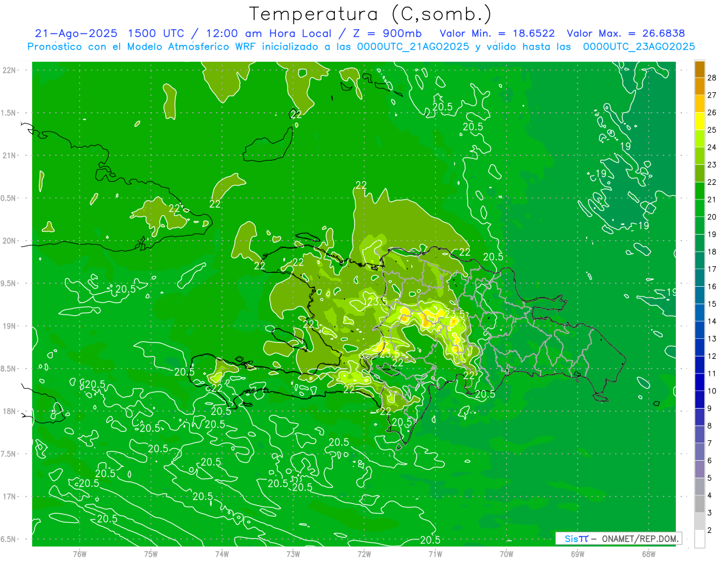Click the colorbar label "9"
This screenshot has width=728, height=562.
[x=709, y=409]
